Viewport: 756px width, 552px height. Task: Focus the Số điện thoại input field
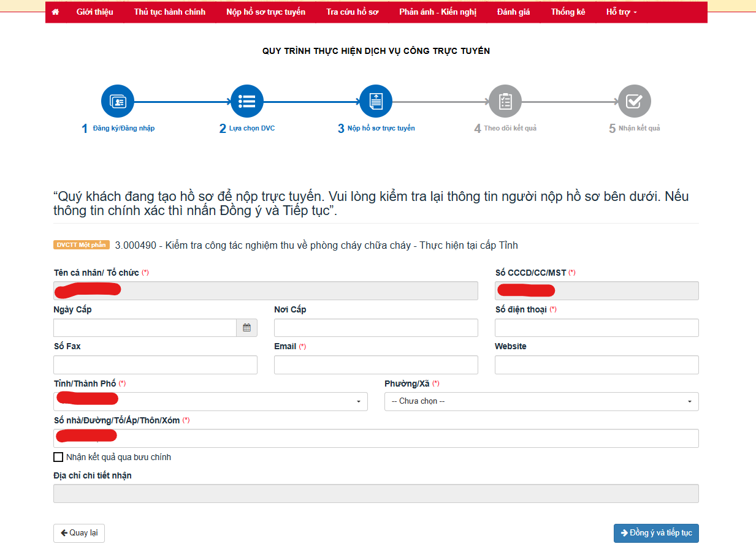pyautogui.click(x=596, y=328)
